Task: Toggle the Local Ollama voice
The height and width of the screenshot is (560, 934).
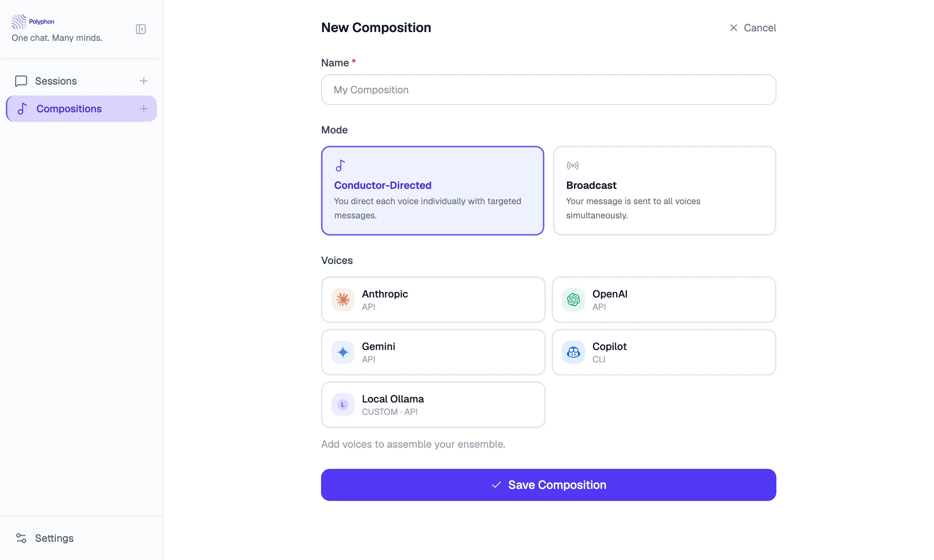Action: [433, 405]
